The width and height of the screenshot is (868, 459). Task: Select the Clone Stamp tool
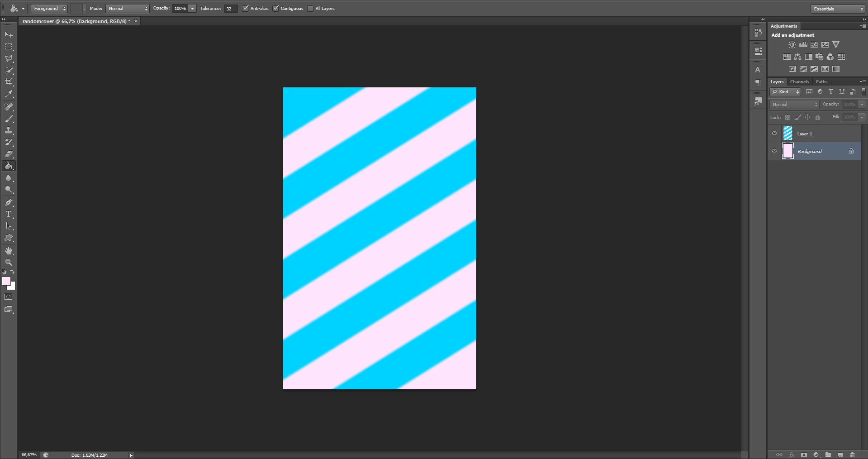click(x=9, y=130)
